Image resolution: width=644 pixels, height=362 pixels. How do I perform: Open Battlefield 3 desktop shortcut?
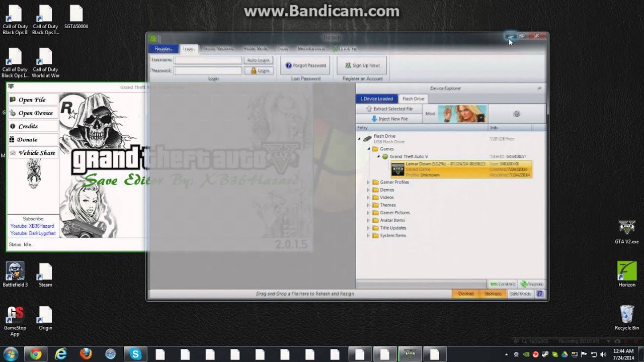pos(15,274)
